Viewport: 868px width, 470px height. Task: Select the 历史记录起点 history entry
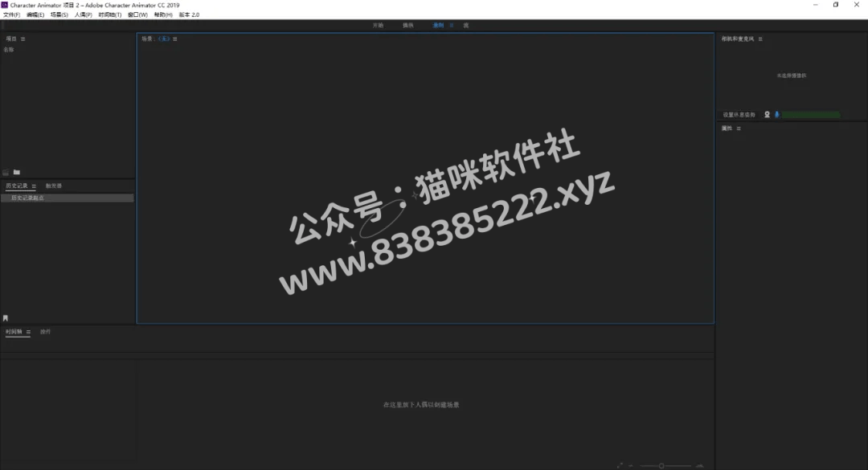(x=67, y=198)
